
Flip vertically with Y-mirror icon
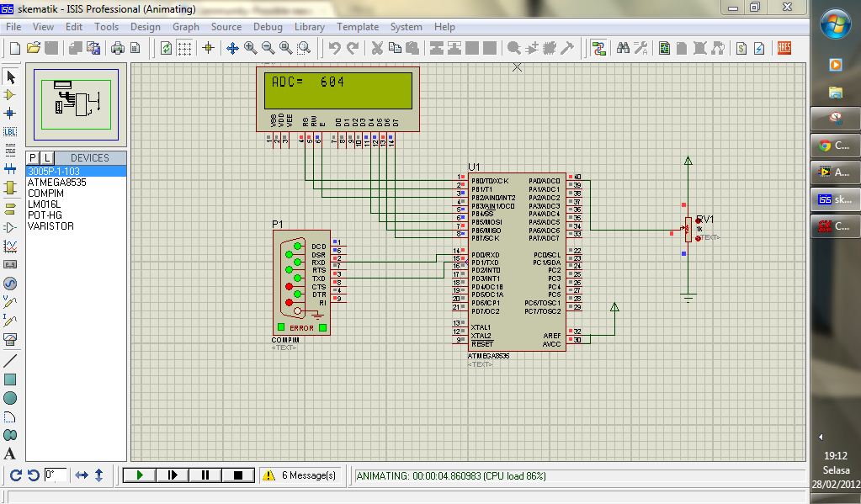click(x=98, y=475)
